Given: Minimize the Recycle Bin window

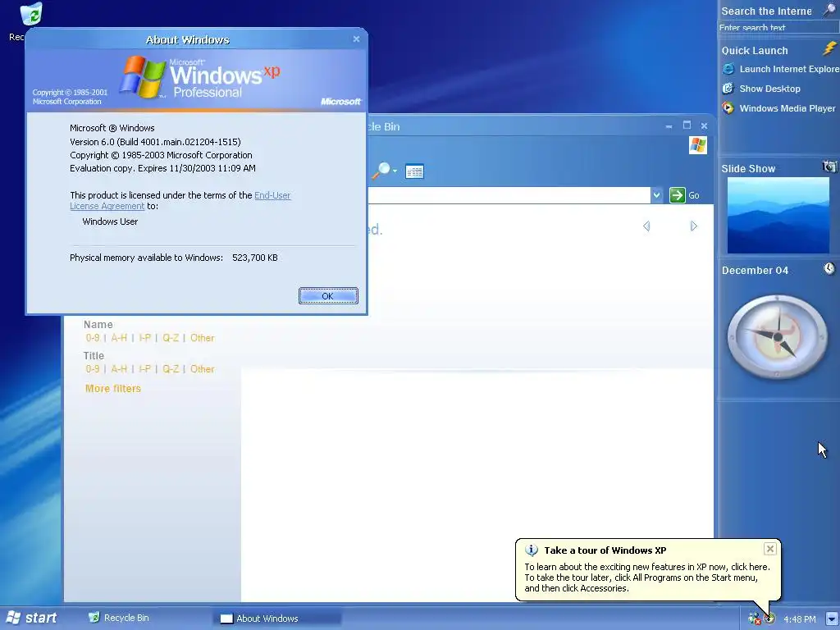Looking at the screenshot, I should (669, 126).
